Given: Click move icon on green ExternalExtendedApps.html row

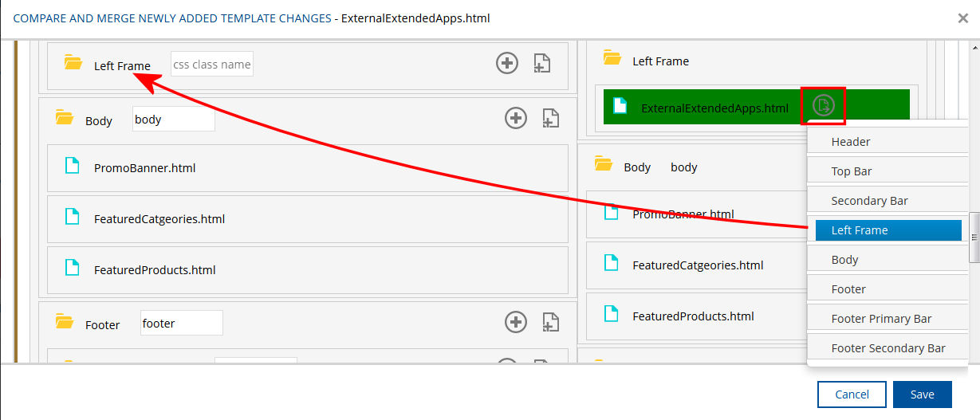Looking at the screenshot, I should [823, 105].
